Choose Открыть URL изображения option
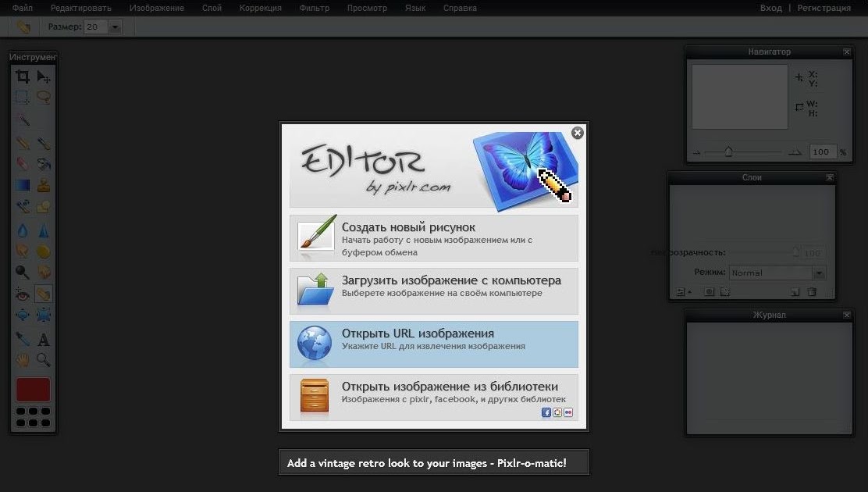 coord(433,344)
